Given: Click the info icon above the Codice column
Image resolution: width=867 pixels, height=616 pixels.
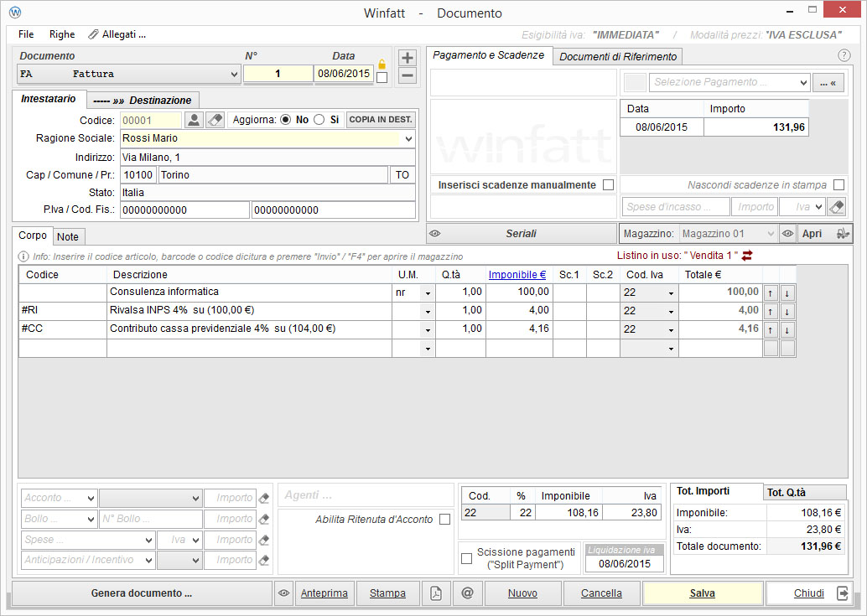Looking at the screenshot, I should pyautogui.click(x=23, y=256).
